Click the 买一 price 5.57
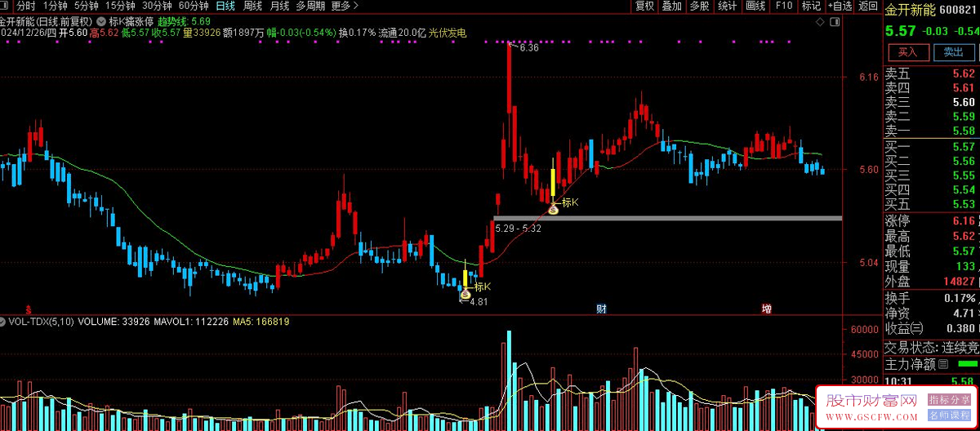The height and width of the screenshot is (431, 980). (x=964, y=147)
